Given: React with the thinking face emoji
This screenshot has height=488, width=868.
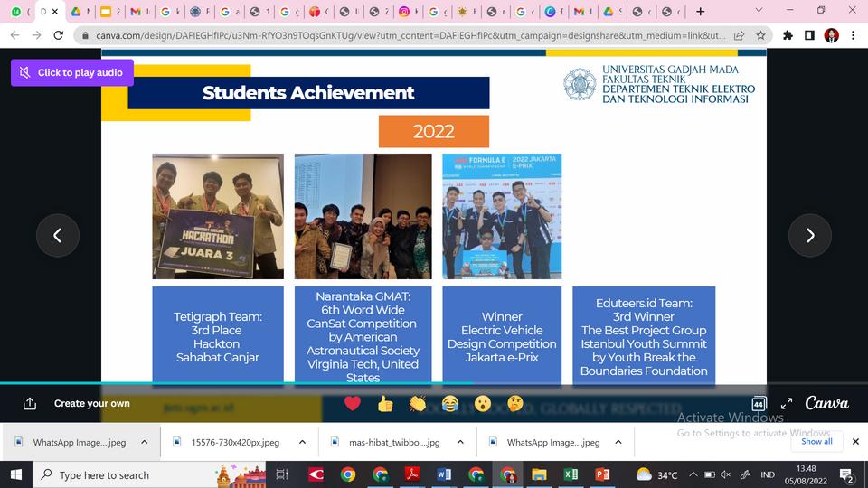Looking at the screenshot, I should click(514, 404).
